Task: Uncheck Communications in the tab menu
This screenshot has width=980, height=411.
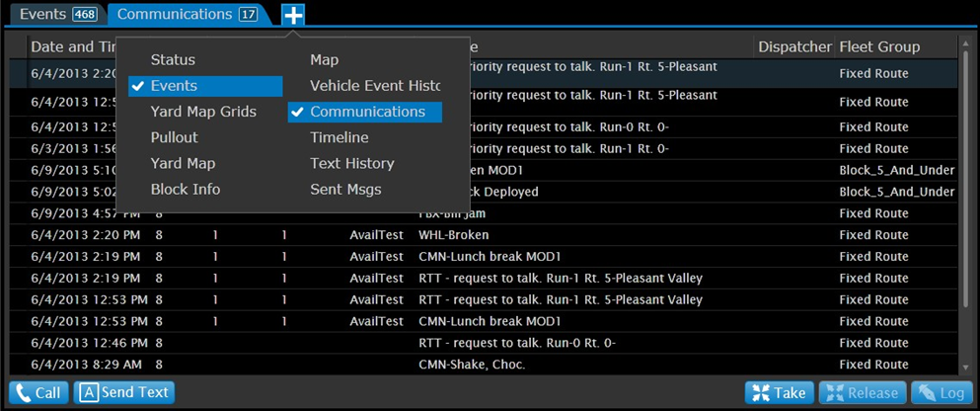Action: [365, 112]
